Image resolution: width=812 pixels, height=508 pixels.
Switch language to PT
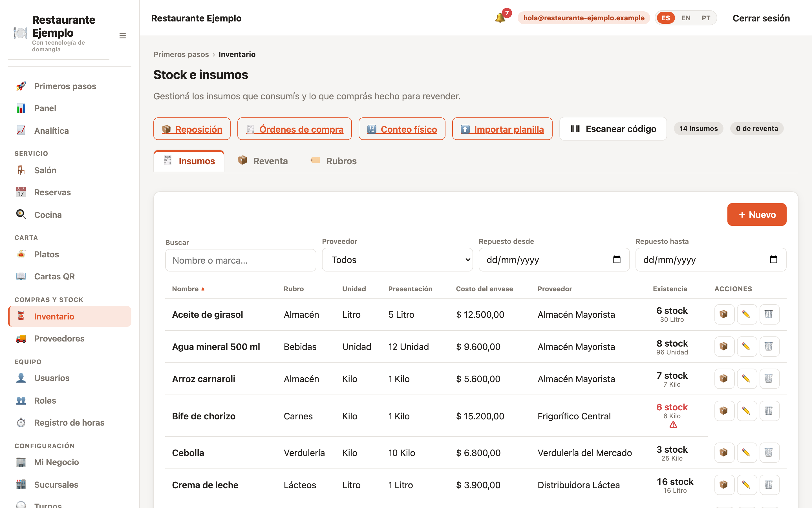coord(706,18)
